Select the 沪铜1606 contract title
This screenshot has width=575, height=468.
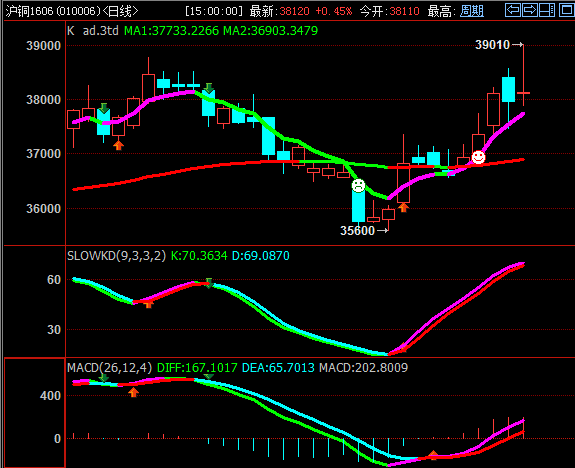tap(30, 11)
